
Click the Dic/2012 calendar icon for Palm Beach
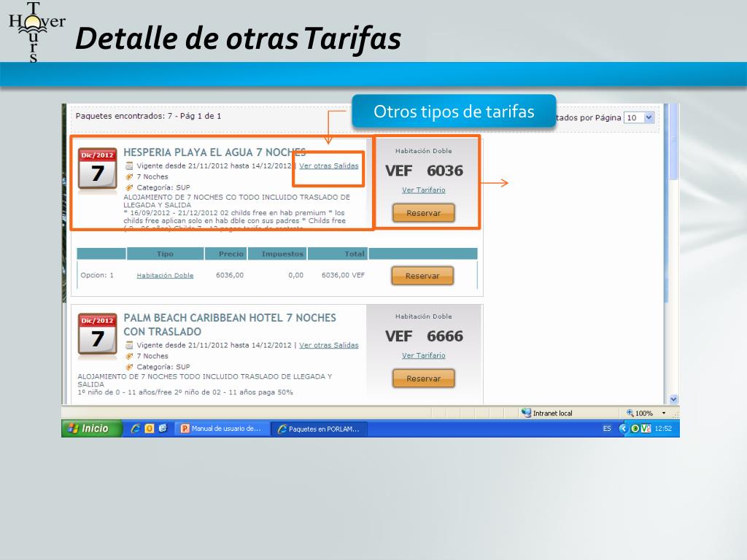(97, 335)
